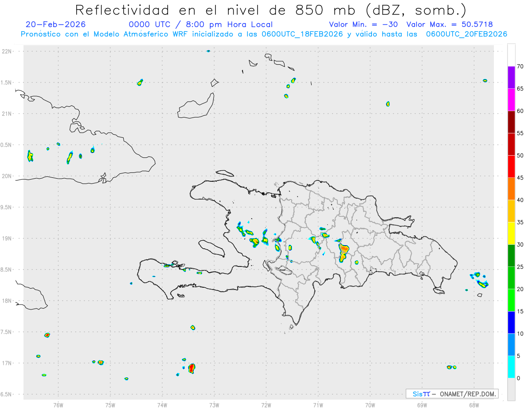Click the '19N' latitude label
This screenshot has height=411, width=532.
[x=7, y=239]
